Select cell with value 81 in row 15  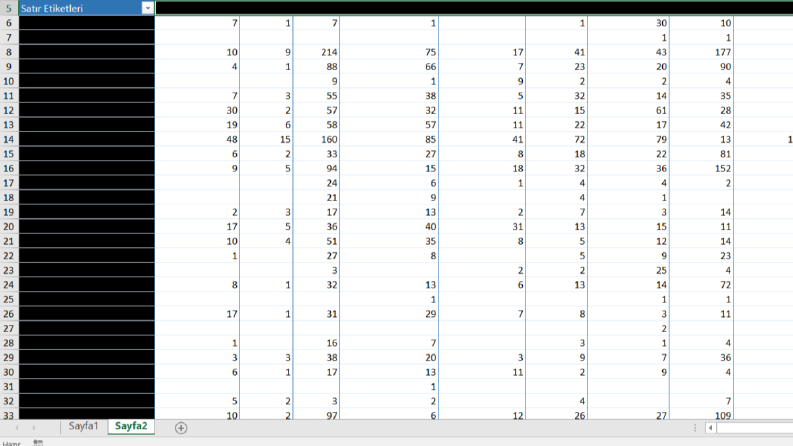click(701, 154)
